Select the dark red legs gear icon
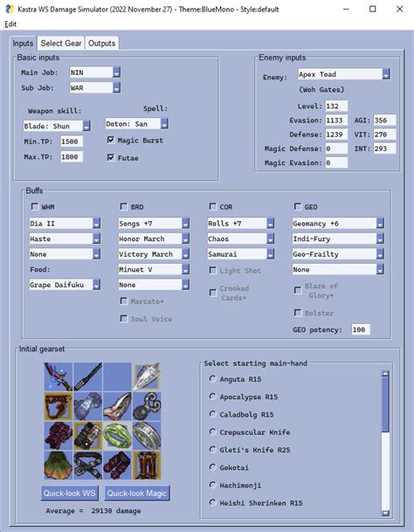 point(117,466)
